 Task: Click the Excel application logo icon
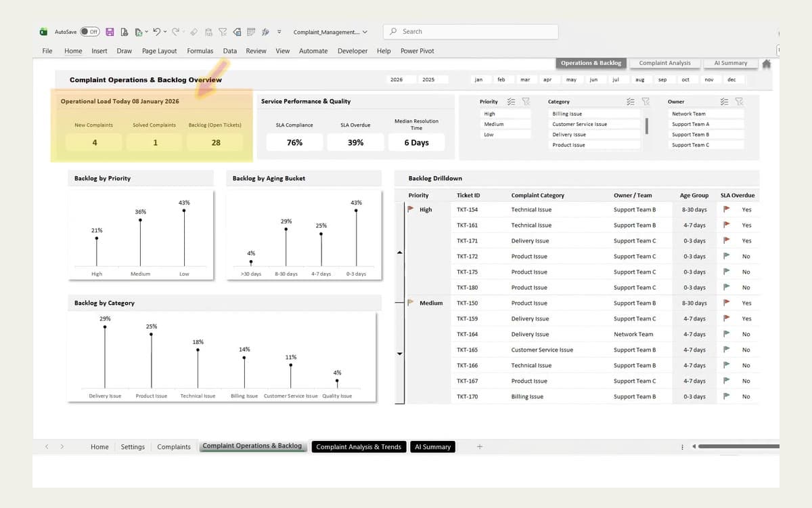coord(43,32)
